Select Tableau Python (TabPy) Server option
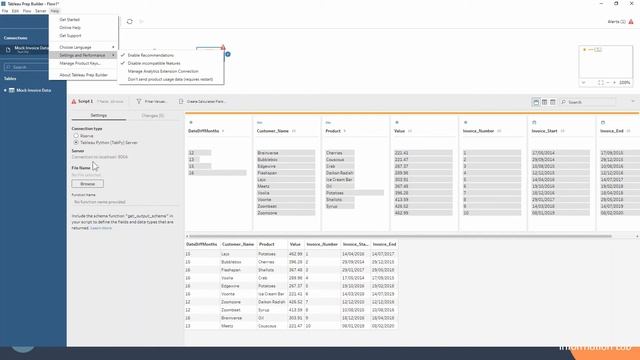 tap(76, 142)
